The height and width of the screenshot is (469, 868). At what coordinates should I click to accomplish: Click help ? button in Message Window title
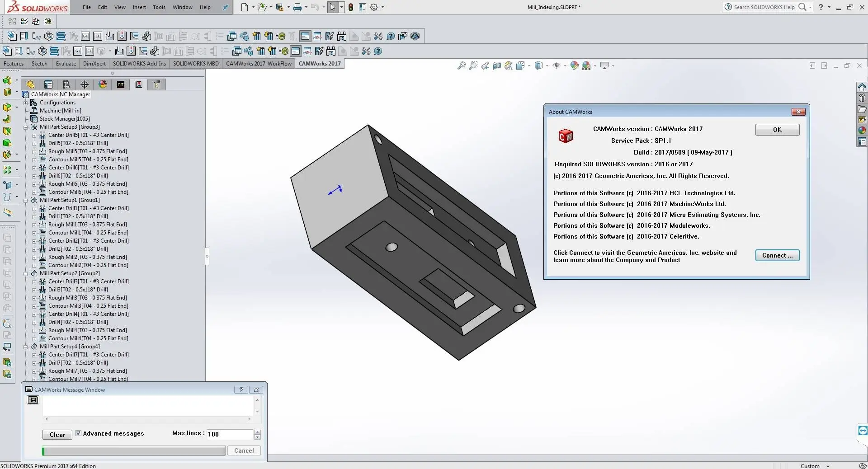[x=241, y=389]
